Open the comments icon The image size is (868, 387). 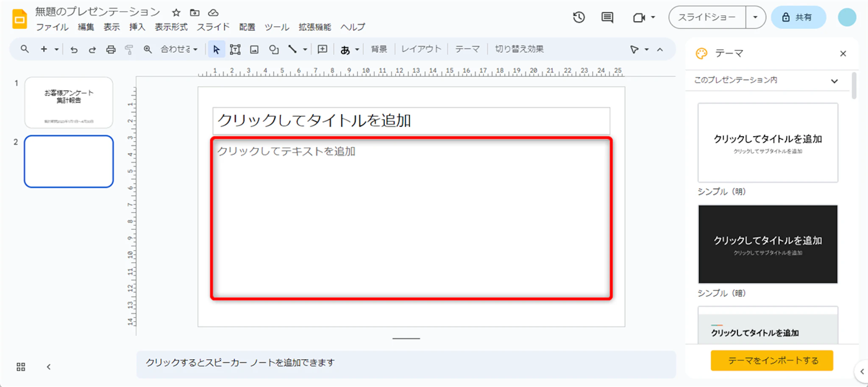pyautogui.click(x=607, y=17)
